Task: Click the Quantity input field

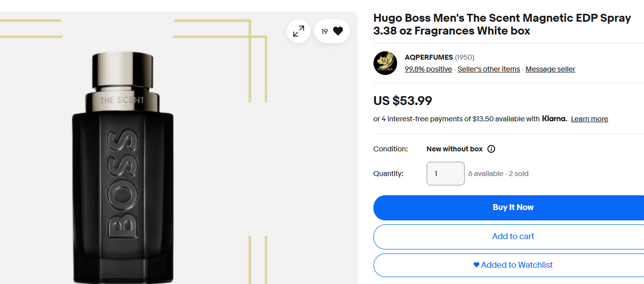Action: point(445,174)
